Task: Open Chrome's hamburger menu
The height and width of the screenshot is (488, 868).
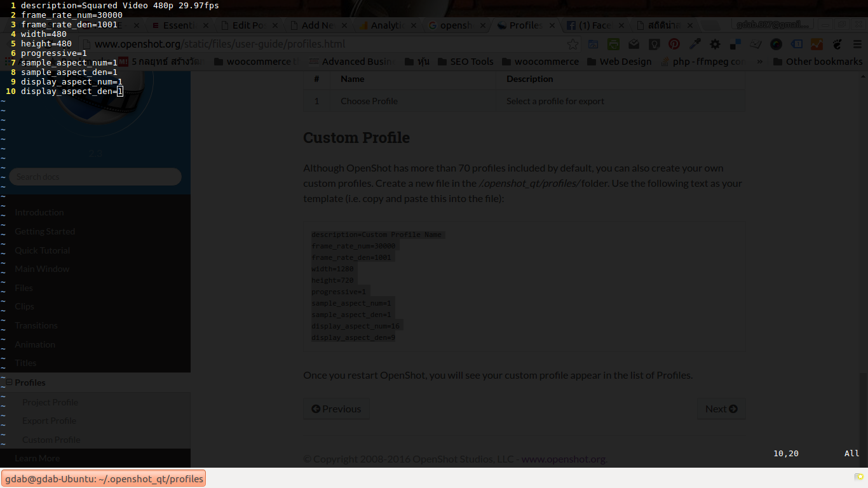Action: tap(856, 44)
